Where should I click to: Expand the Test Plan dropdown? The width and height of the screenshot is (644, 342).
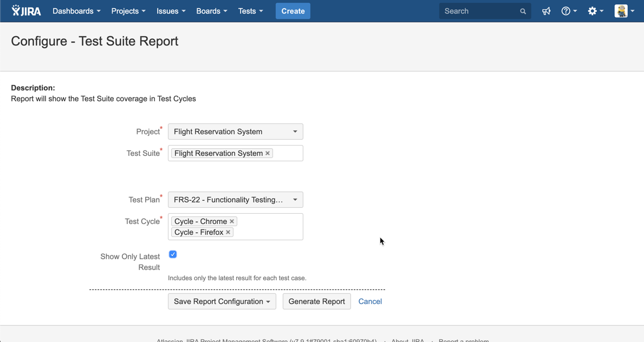(236, 200)
